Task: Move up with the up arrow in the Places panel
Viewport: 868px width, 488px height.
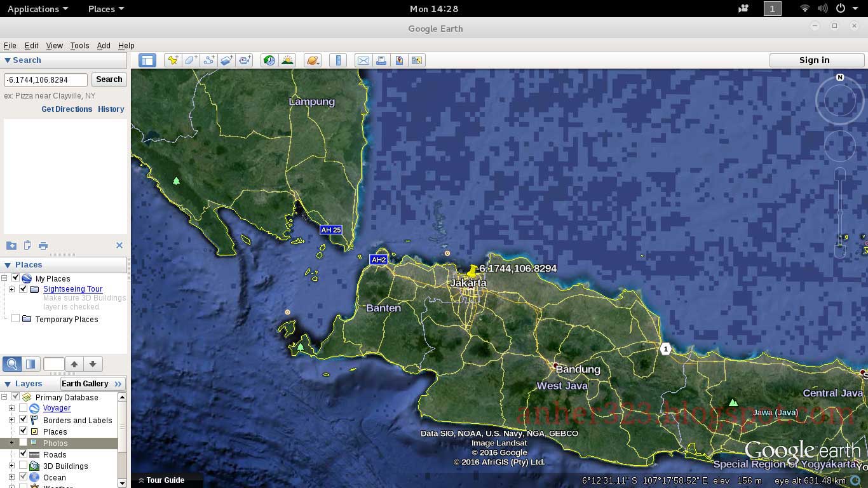Action: coord(74,364)
